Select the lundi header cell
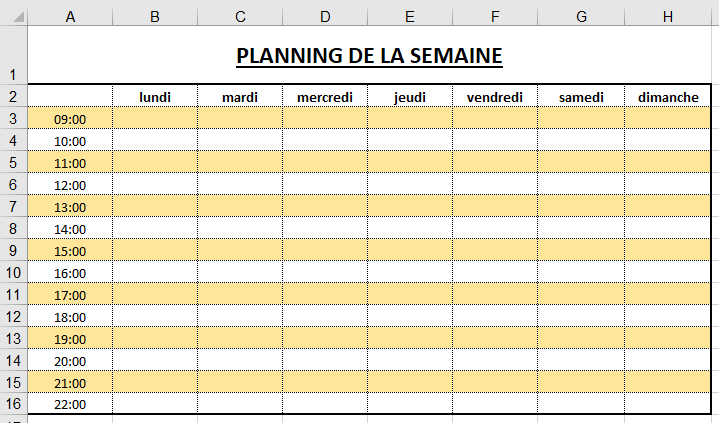719x423 pixels. [155, 97]
